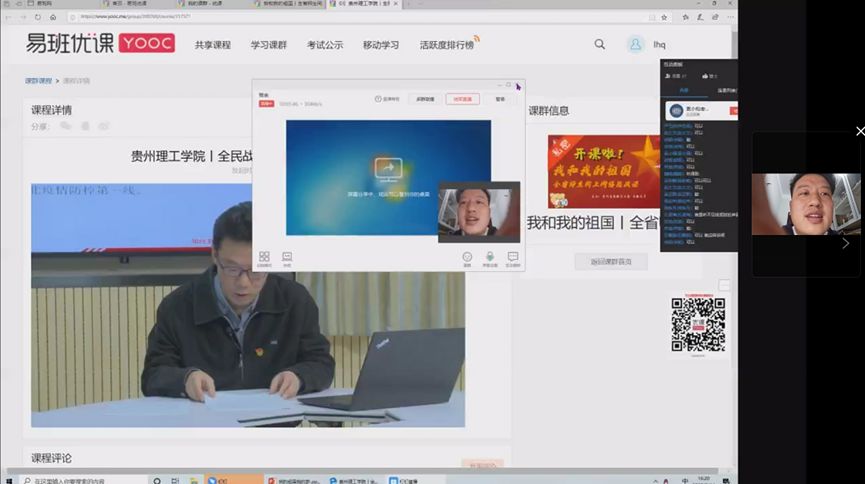
Task: Open 共享课程 navigation menu item
Action: tap(212, 45)
